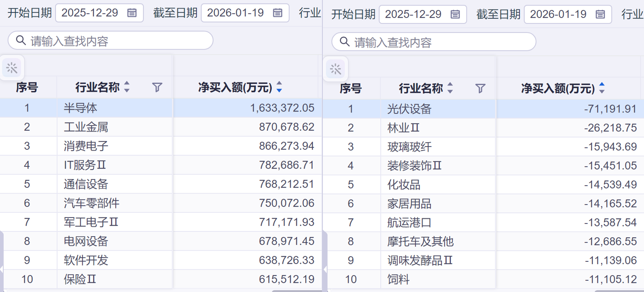Sort right table by industry name
Screen dimensions: 644x292
click(450, 88)
